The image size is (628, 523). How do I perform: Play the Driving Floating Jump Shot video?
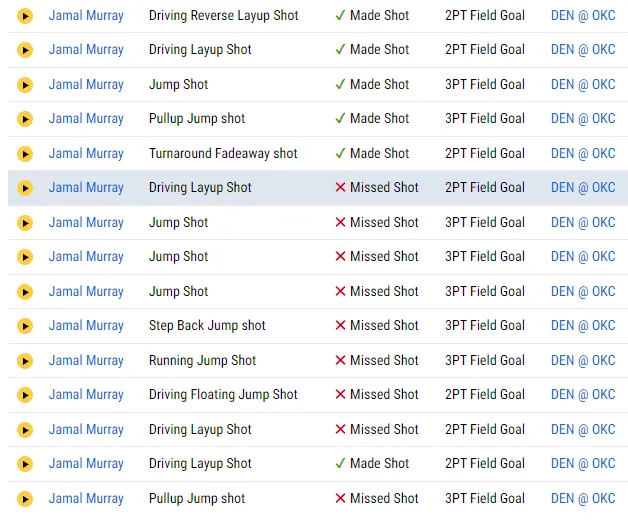point(25,394)
